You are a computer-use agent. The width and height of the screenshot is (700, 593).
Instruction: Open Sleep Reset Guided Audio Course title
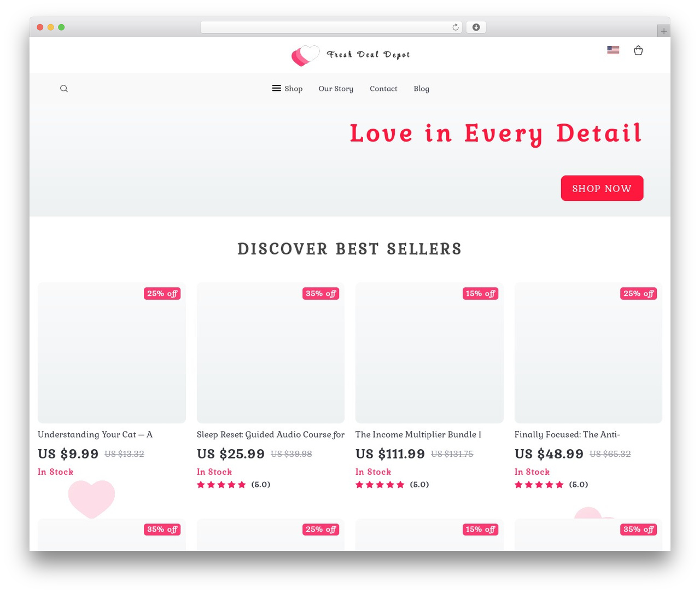pos(271,434)
